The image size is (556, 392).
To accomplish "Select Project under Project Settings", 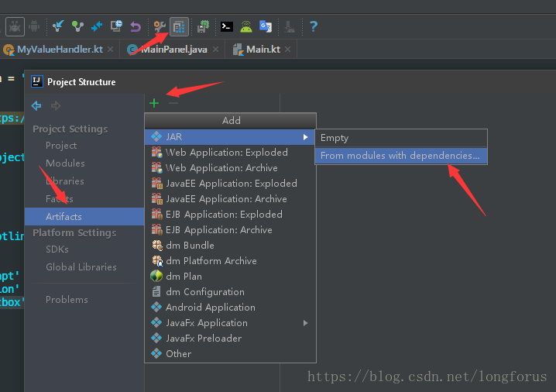I will 61,146.
